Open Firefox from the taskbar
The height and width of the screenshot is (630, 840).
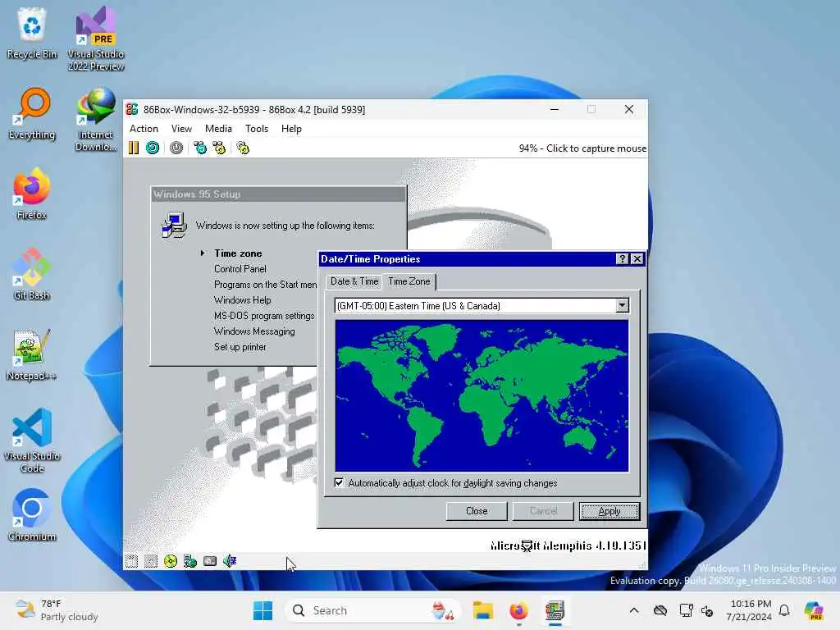click(x=518, y=610)
